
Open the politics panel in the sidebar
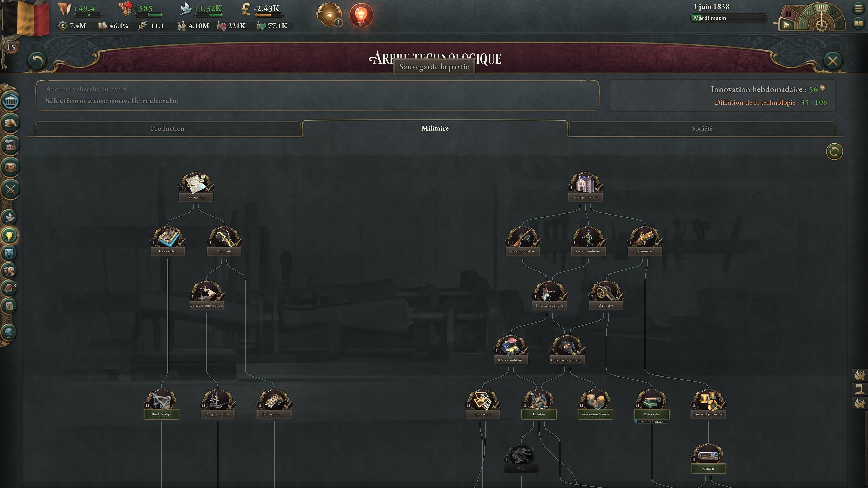[10, 101]
